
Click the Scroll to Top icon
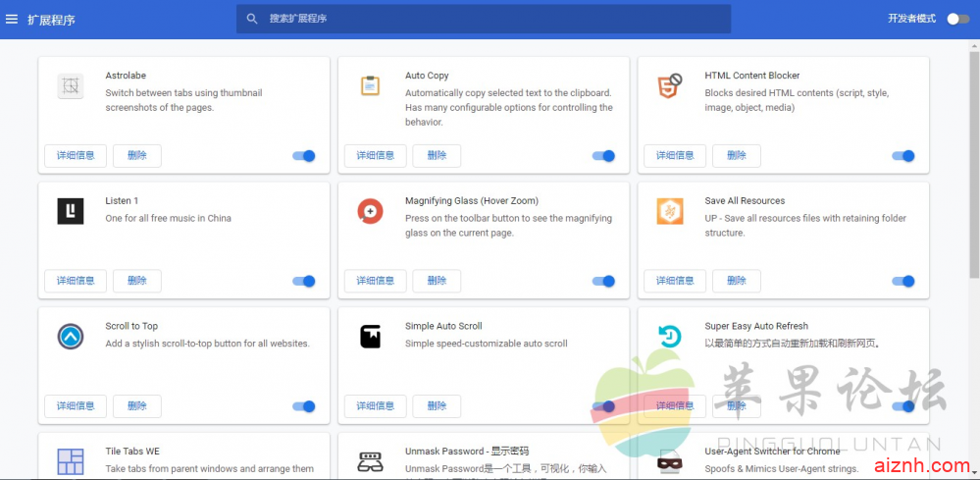70,337
